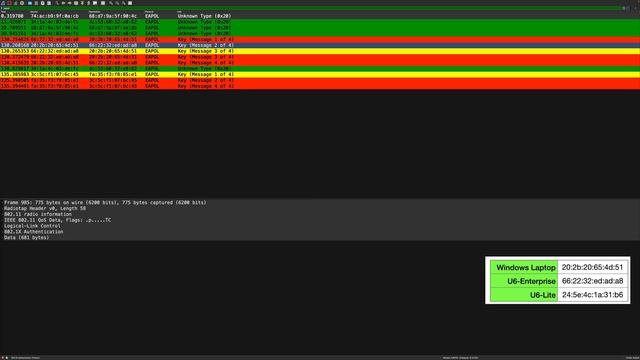Select packet 135.390505 Message 2 of 4

point(320,80)
